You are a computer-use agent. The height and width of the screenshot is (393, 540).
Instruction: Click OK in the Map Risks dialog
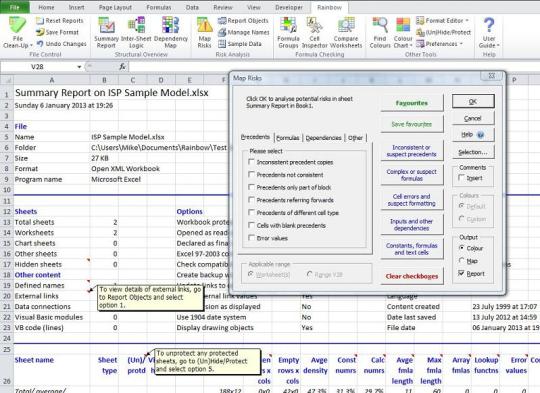(473, 101)
